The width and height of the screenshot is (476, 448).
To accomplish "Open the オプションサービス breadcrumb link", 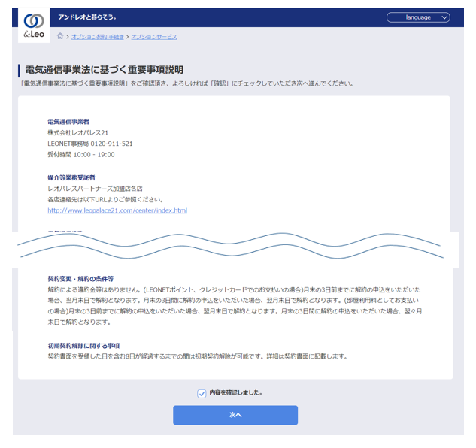I will (x=154, y=36).
